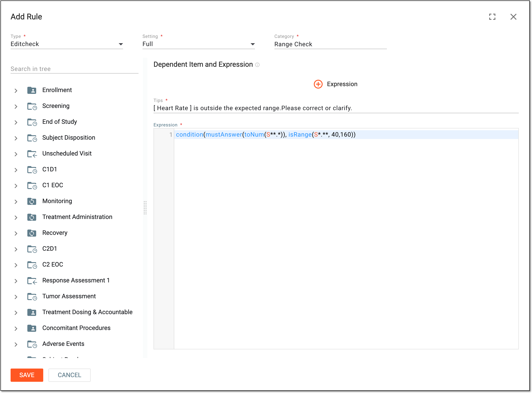Expand the Screening tree node
Viewport: 532px width, 393px height.
(x=16, y=107)
